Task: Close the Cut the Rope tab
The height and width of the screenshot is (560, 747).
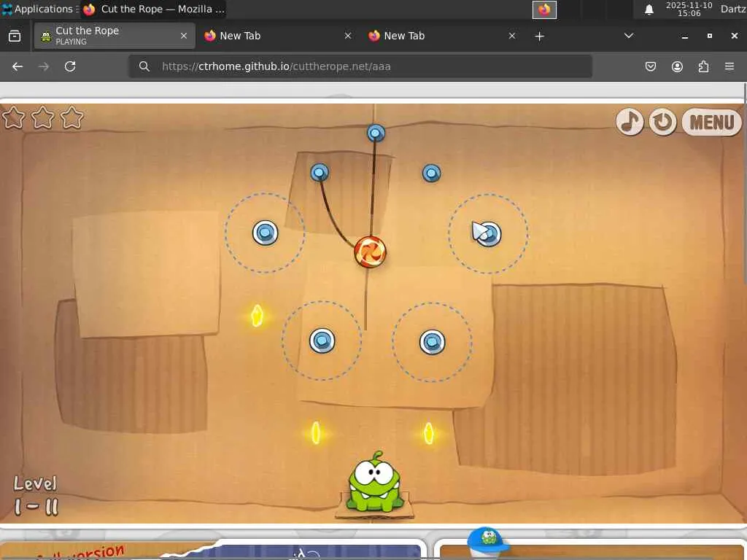Action: pyautogui.click(x=183, y=36)
